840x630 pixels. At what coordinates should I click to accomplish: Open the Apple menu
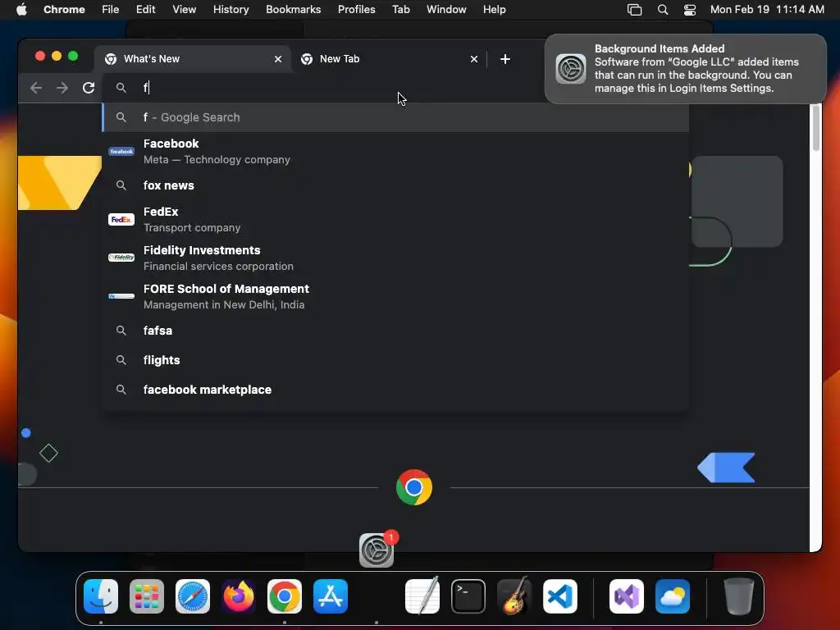coord(21,10)
